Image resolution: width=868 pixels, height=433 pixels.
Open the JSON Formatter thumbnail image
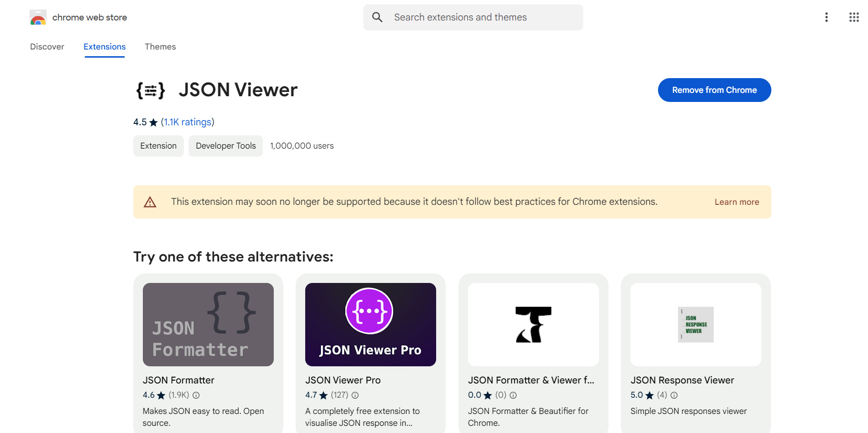[x=208, y=324]
